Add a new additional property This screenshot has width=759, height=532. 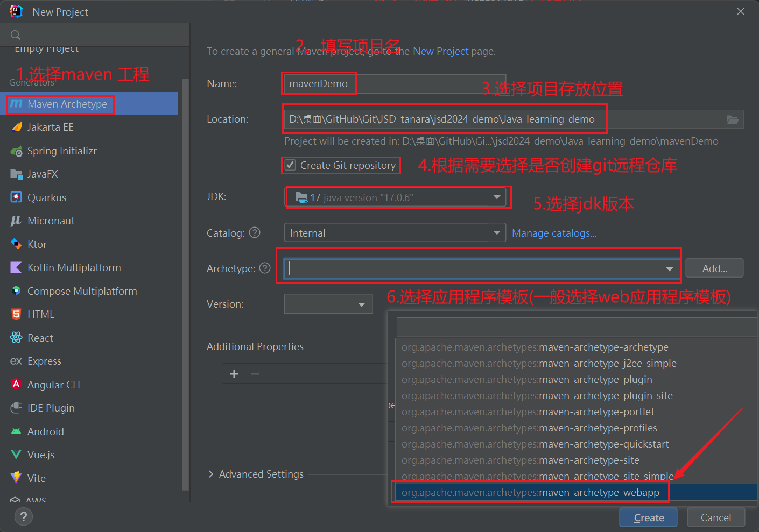pos(234,374)
